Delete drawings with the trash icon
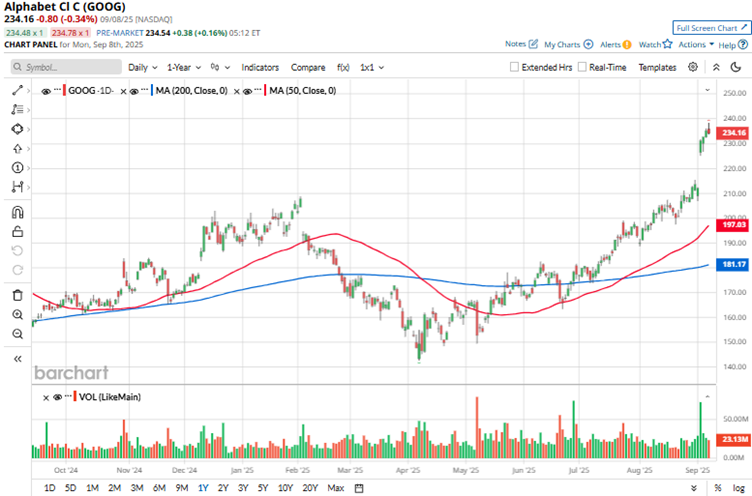The height and width of the screenshot is (496, 752). click(x=17, y=295)
